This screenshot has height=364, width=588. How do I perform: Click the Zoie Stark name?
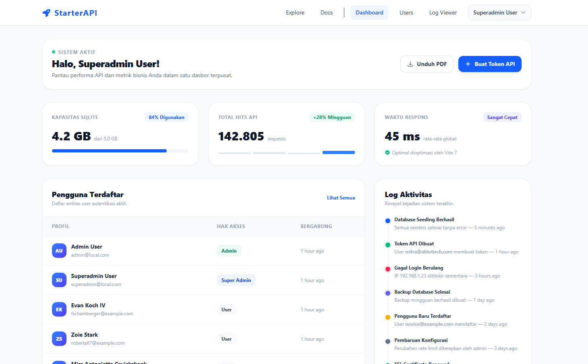click(x=85, y=335)
